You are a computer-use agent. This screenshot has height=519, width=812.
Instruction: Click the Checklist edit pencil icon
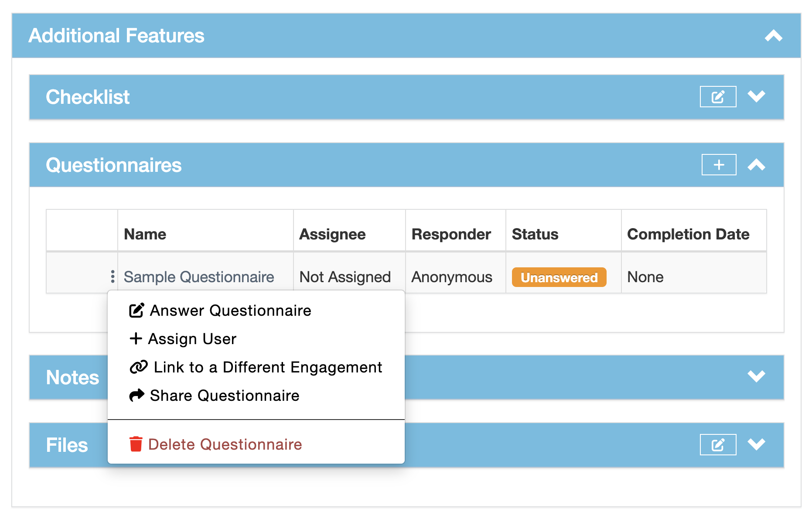coord(718,96)
